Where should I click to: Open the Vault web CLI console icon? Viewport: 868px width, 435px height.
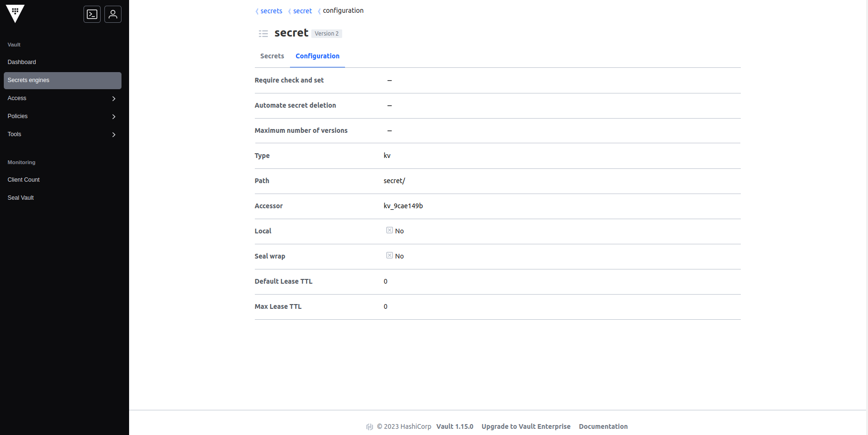(92, 14)
